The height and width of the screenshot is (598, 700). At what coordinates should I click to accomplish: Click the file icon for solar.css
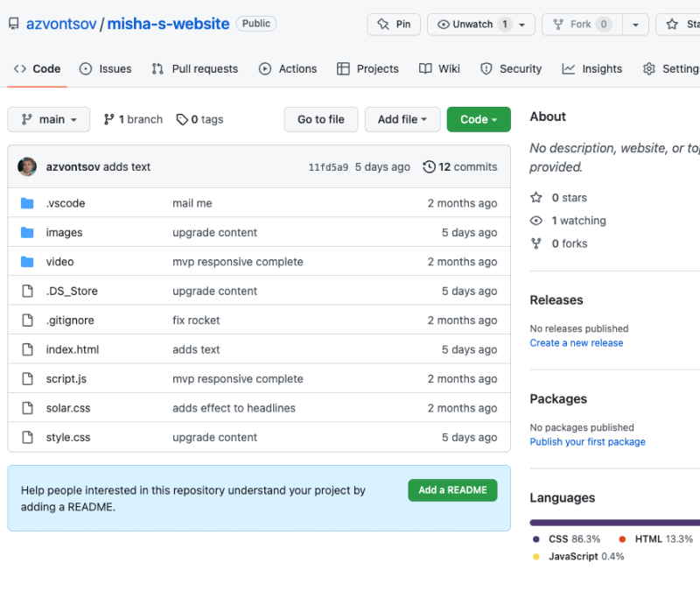28,408
